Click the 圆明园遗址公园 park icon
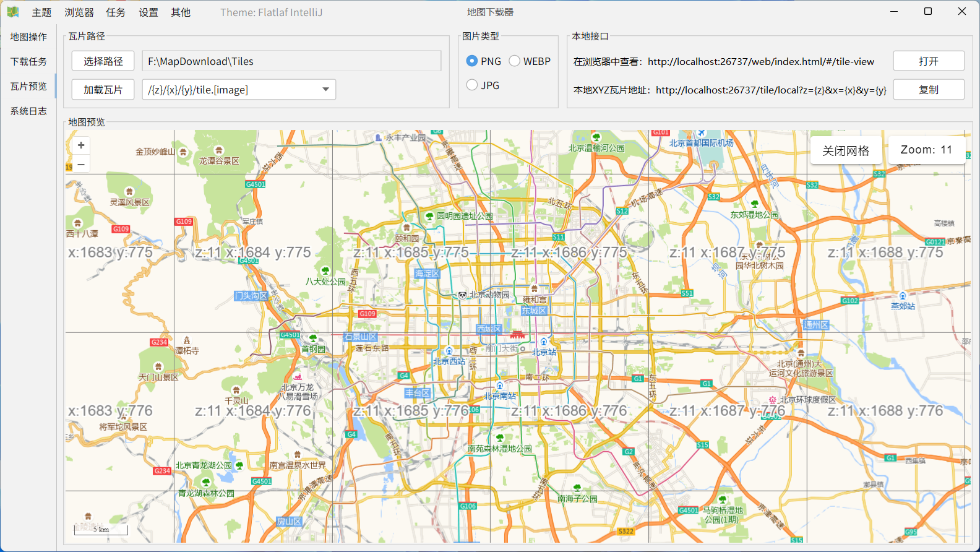This screenshot has height=552, width=980. point(429,216)
